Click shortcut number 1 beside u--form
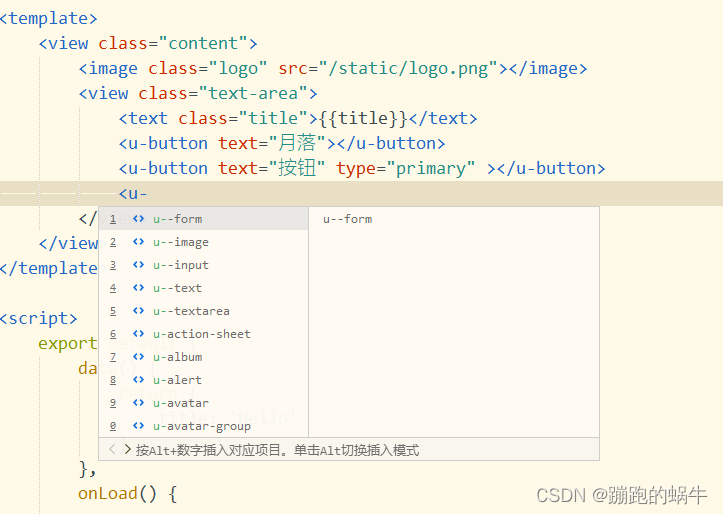The image size is (723, 514). tap(113, 219)
